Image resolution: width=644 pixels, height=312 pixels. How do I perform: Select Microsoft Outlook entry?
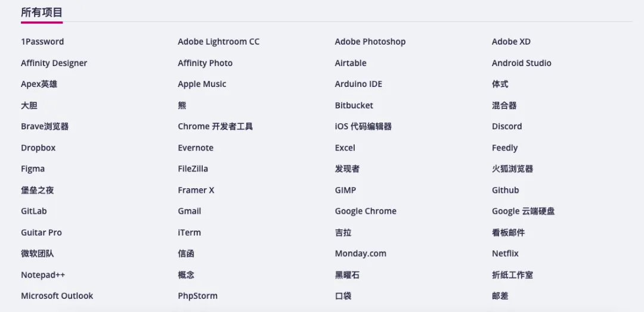(x=57, y=296)
